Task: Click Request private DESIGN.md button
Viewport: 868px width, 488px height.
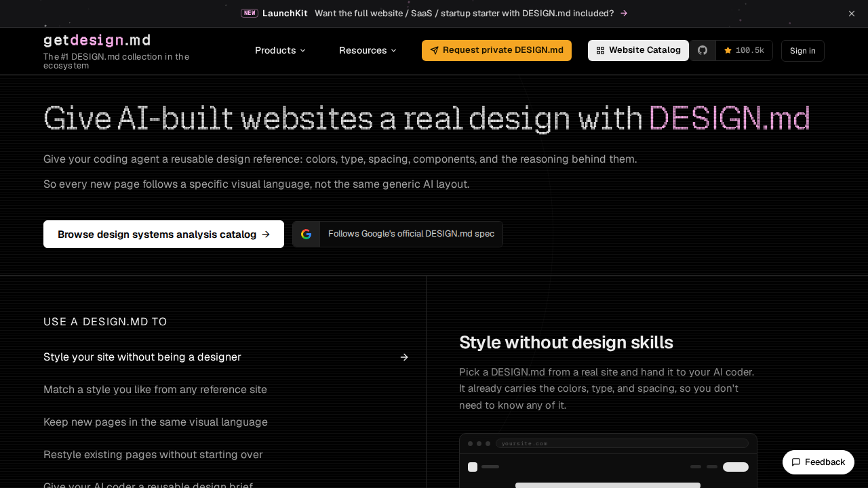Action: [x=496, y=50]
